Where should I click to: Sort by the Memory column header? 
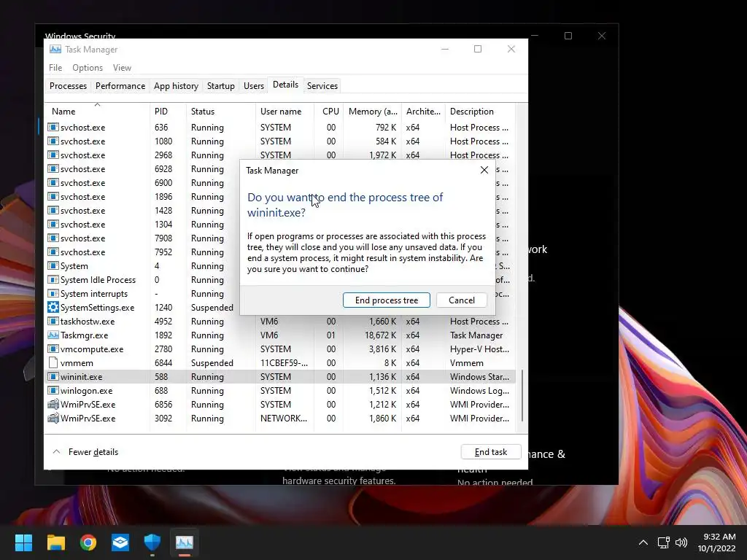[373, 112]
